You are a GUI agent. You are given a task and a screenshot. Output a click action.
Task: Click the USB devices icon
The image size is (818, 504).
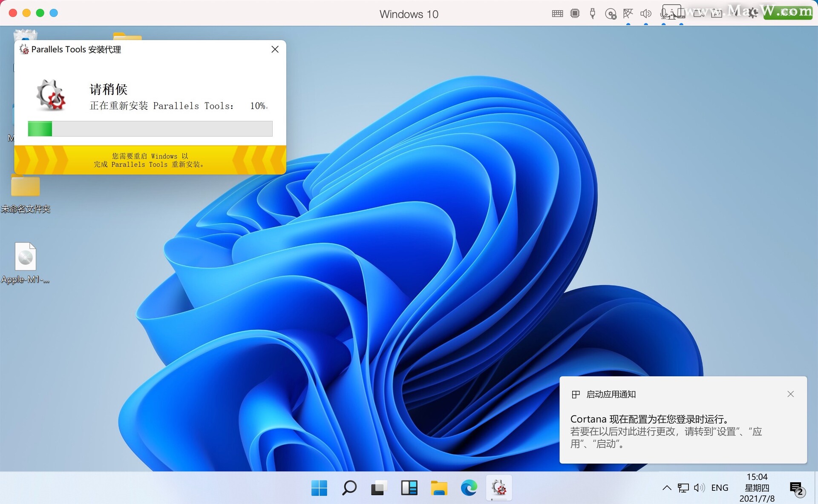pyautogui.click(x=592, y=14)
